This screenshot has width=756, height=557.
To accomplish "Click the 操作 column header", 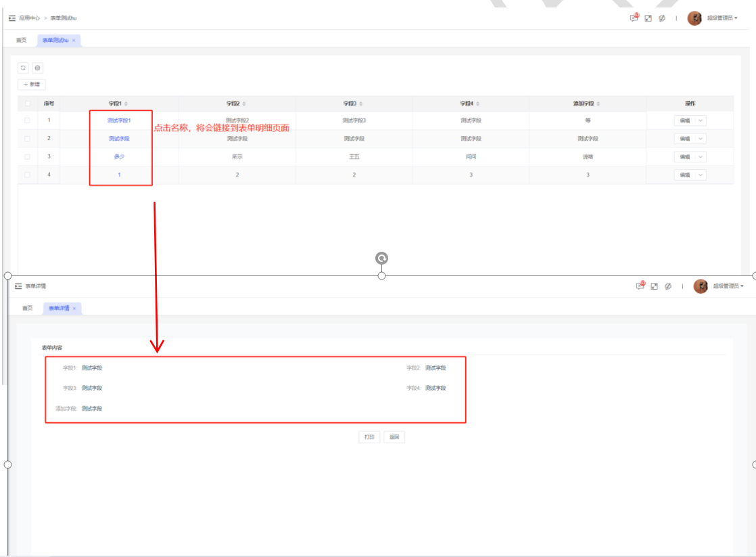I will pyautogui.click(x=690, y=104).
